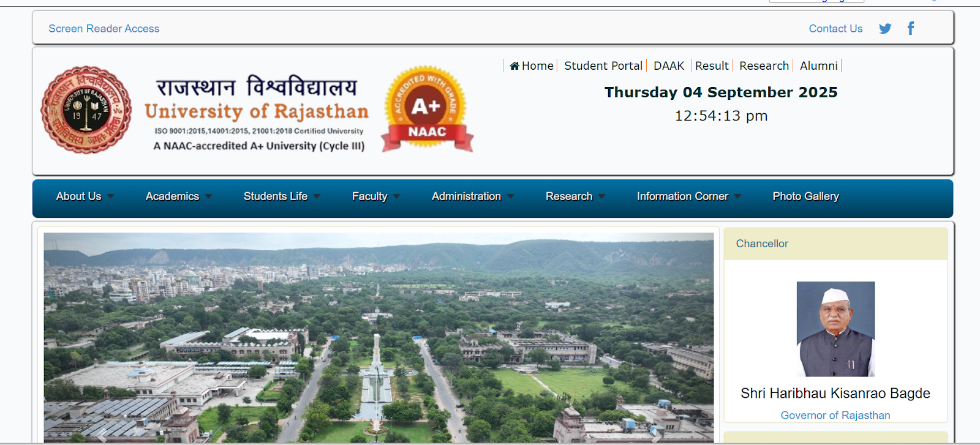Click the Chancellor panel heading
The image size is (980, 445).
click(762, 244)
